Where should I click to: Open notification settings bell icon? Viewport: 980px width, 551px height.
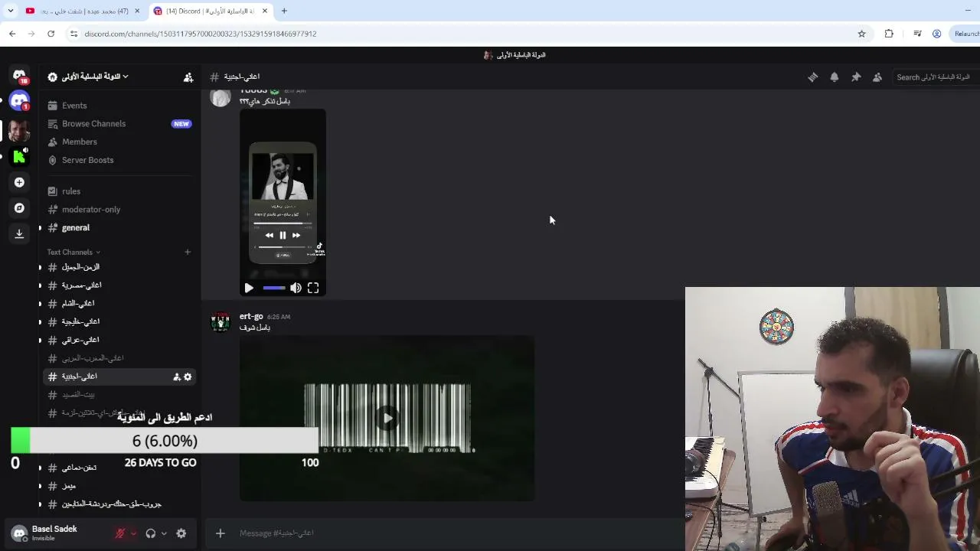point(835,77)
